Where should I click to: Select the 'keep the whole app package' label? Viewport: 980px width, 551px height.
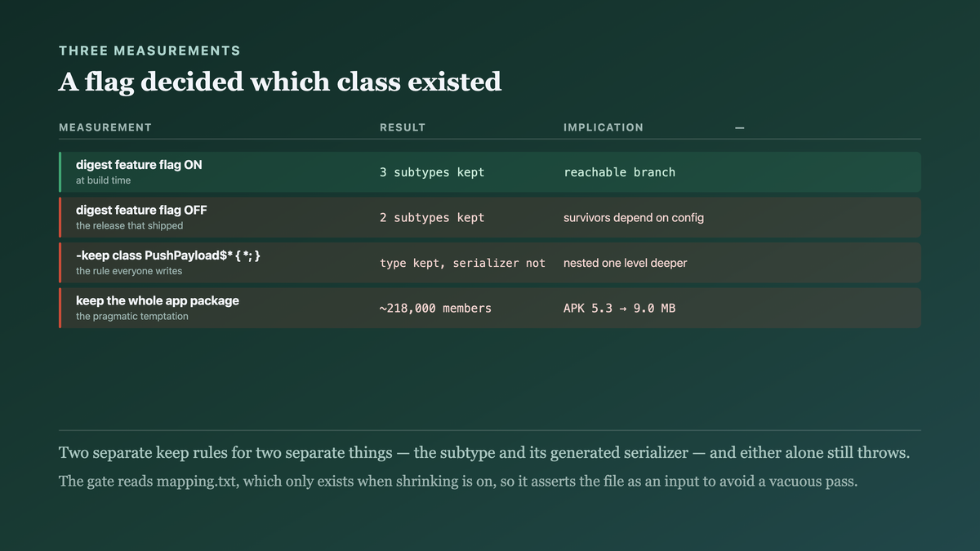(x=158, y=300)
